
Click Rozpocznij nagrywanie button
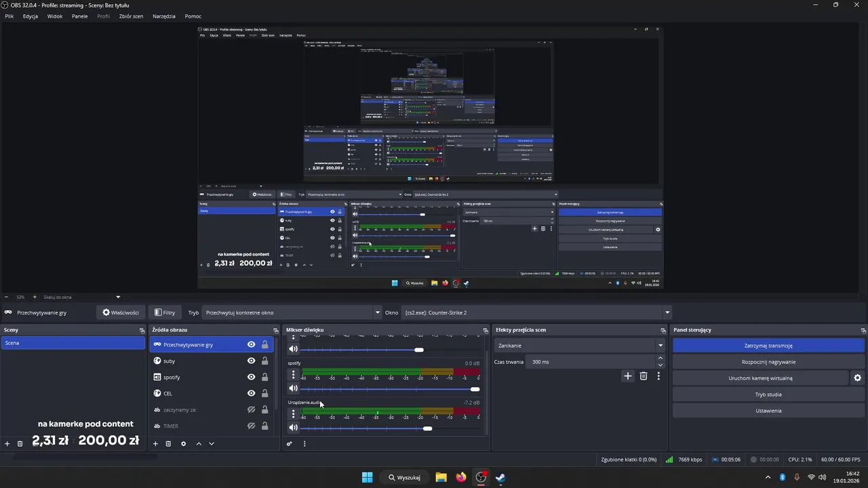click(x=768, y=362)
